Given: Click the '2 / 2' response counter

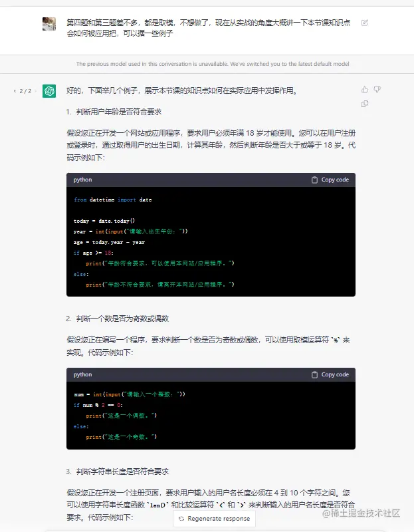Looking at the screenshot, I should point(25,91).
